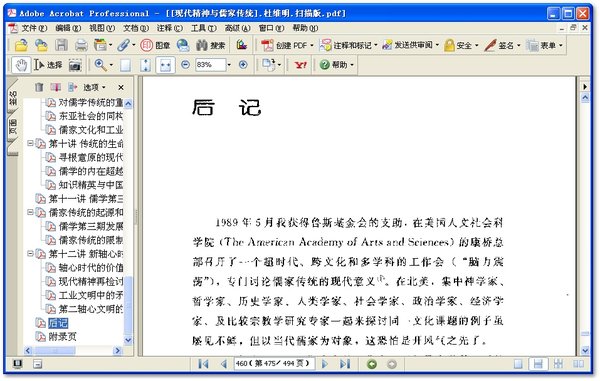The height and width of the screenshot is (381, 600).
Task: Click the zoom in plus button
Action: click(243, 65)
